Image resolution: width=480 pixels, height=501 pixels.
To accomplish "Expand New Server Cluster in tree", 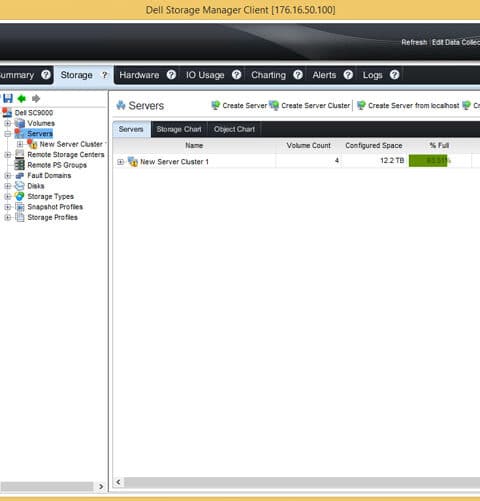I will [x=20, y=144].
